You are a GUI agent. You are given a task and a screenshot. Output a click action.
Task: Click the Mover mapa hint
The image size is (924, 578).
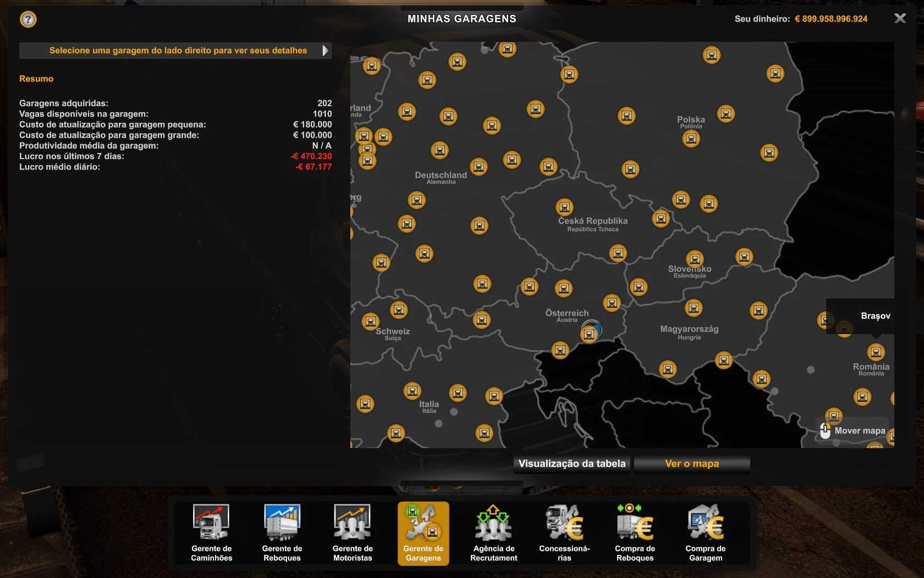pyautogui.click(x=853, y=430)
